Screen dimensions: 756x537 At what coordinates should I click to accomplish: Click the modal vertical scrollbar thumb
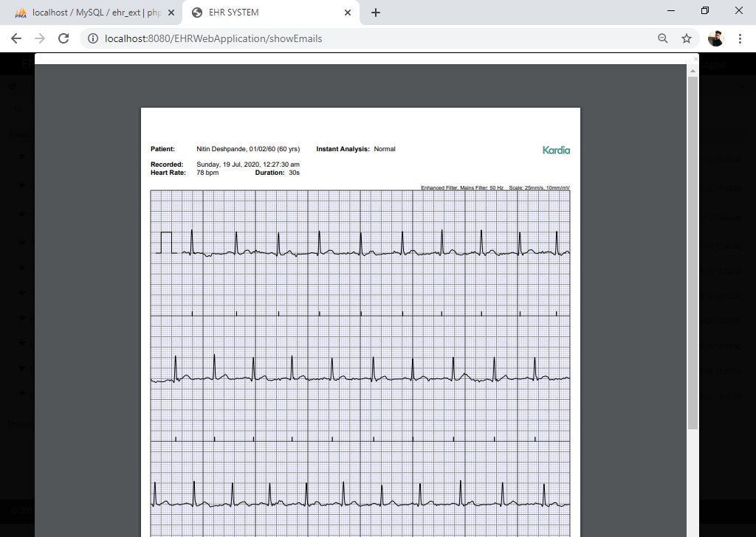693,252
